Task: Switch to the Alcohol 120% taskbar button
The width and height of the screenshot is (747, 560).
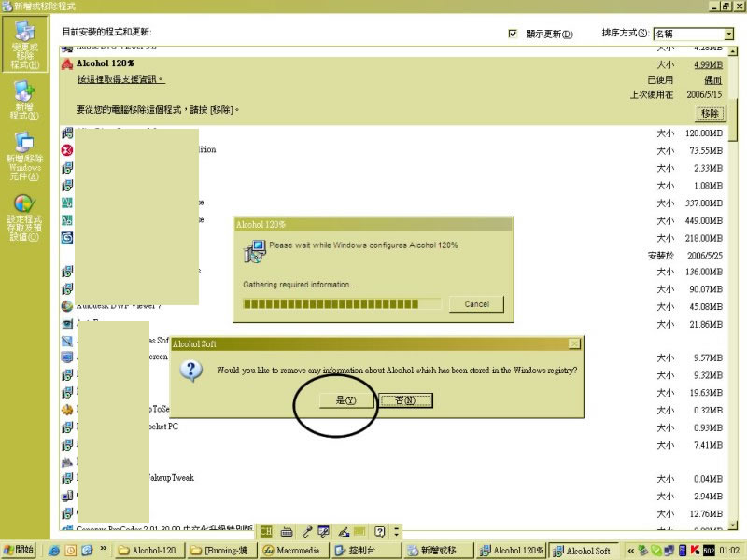Action: [512, 551]
